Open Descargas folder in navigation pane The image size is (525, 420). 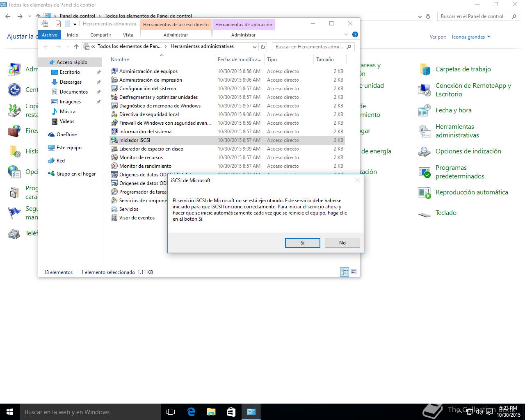pyautogui.click(x=71, y=82)
